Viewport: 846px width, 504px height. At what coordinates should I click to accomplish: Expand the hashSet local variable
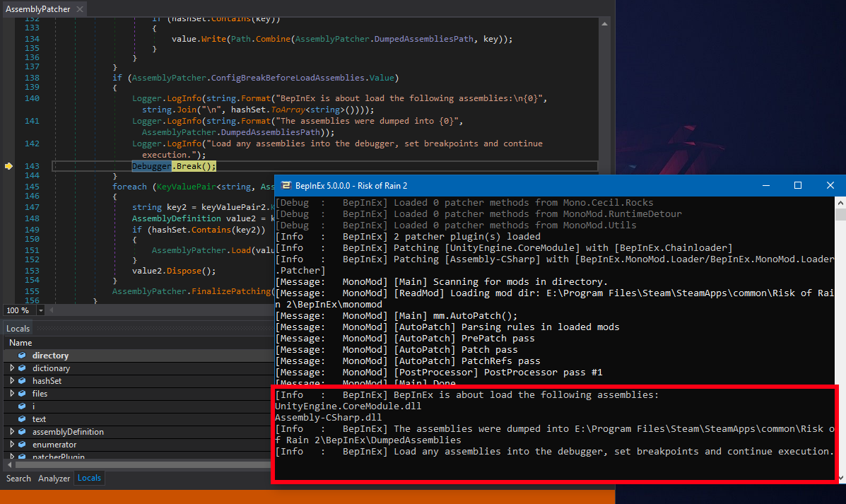click(x=12, y=380)
